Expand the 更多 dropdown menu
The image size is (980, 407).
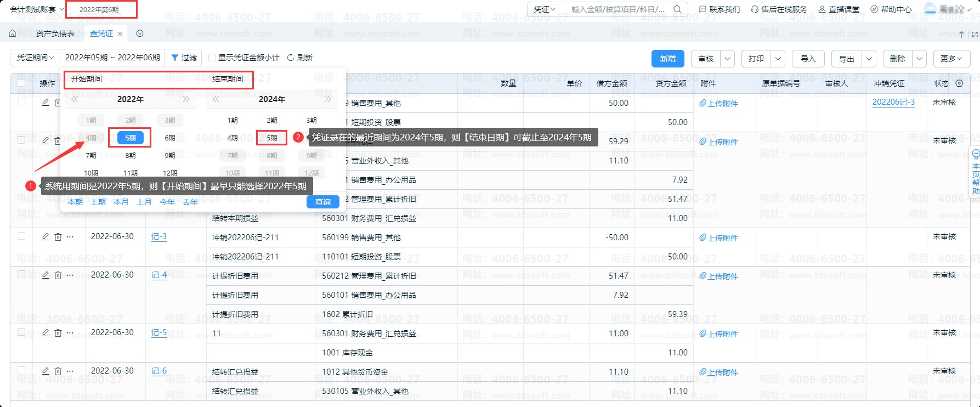(951, 59)
